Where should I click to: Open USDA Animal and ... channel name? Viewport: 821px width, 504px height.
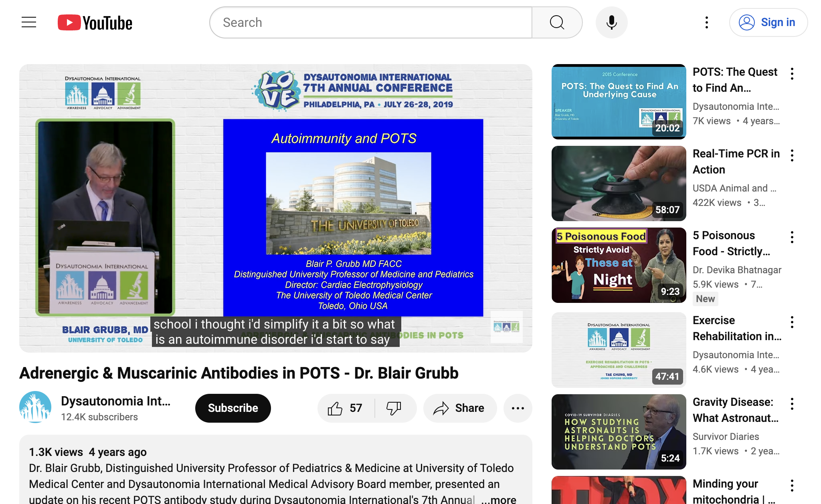pyautogui.click(x=734, y=188)
